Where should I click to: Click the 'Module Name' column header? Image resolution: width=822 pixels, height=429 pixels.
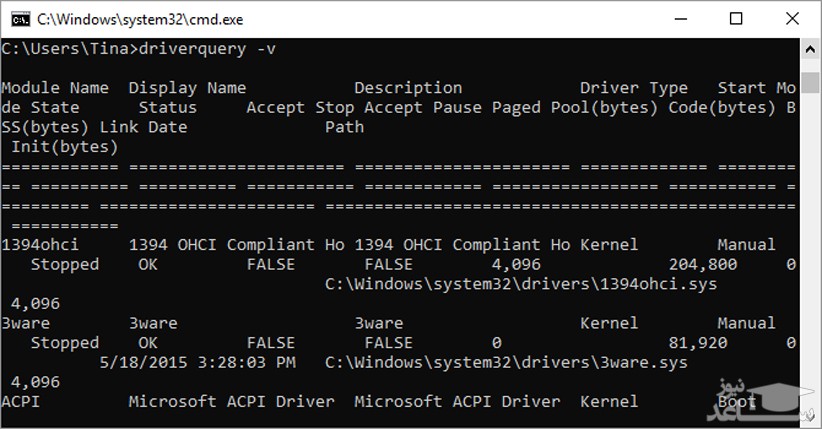tap(55, 88)
